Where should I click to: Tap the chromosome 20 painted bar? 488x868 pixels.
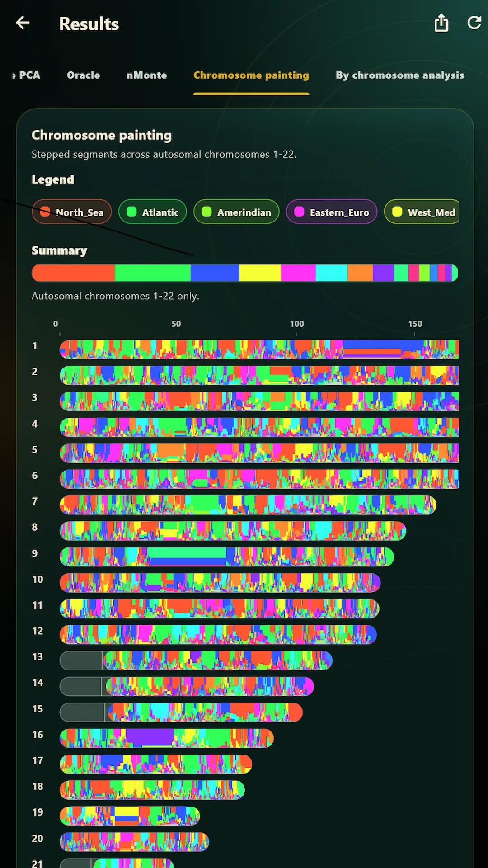[134, 842]
